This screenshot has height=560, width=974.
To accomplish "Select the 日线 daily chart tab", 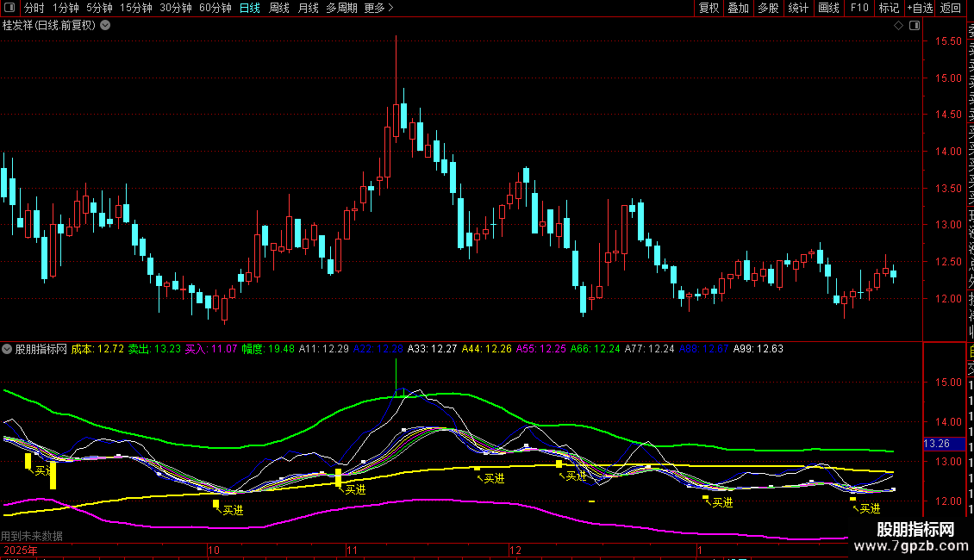I will coord(250,8).
